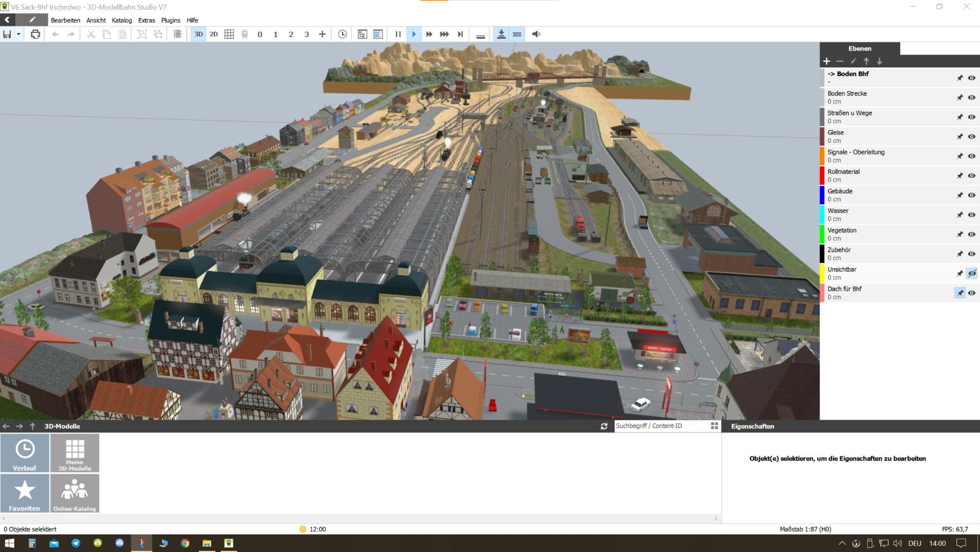
Task: Click the print icon in toolbar
Action: pos(35,34)
